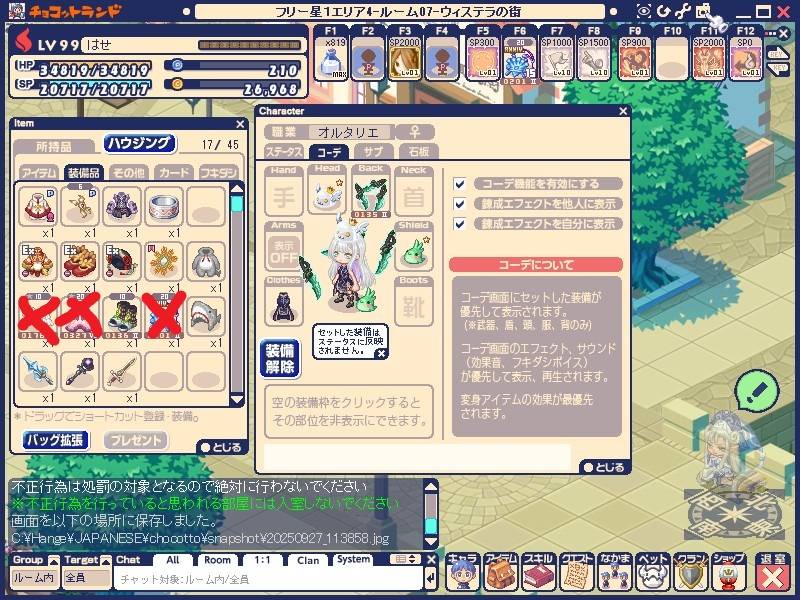
Task: Select the Clan chat tab
Action: pos(308,560)
